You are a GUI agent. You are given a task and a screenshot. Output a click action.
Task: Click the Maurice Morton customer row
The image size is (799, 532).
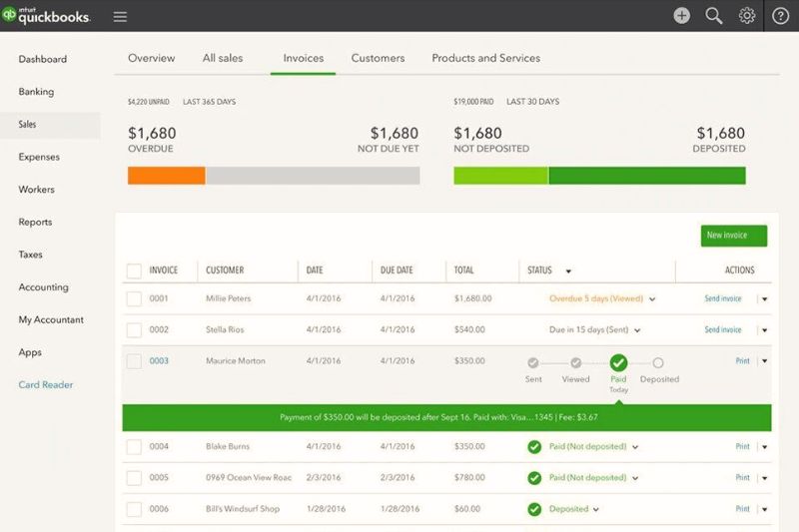pyautogui.click(x=236, y=361)
